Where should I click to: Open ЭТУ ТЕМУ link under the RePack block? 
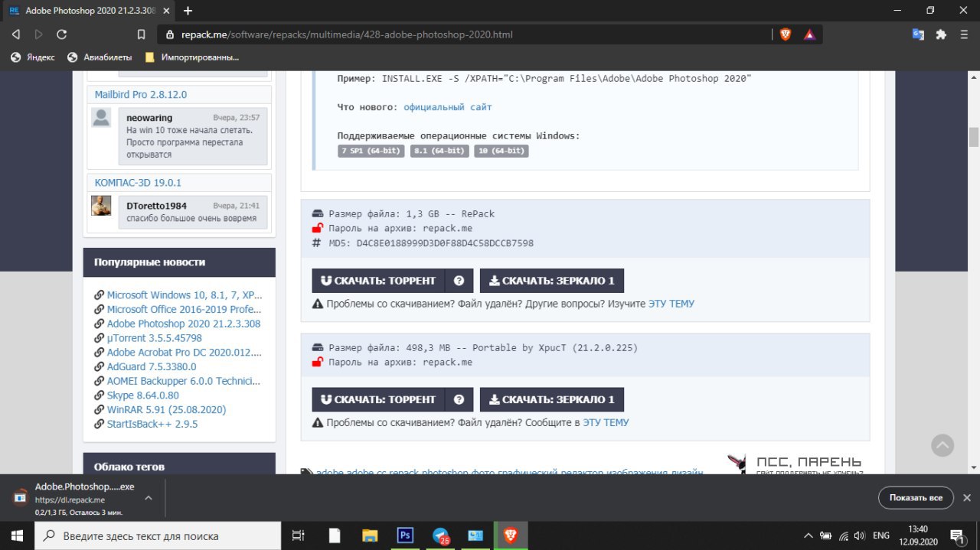click(671, 304)
